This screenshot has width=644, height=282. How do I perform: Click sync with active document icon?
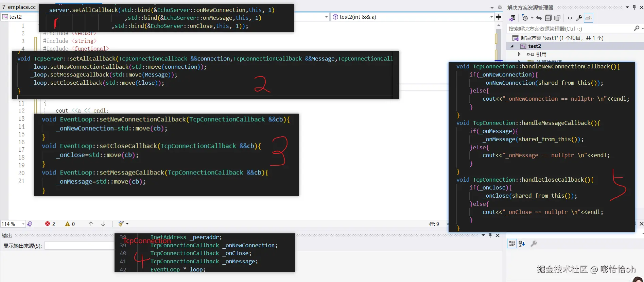pyautogui.click(x=539, y=18)
